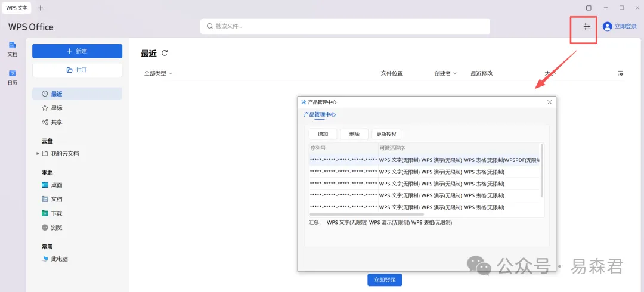Click the Add button in dialog
The width and height of the screenshot is (644, 292).
coord(323,134)
